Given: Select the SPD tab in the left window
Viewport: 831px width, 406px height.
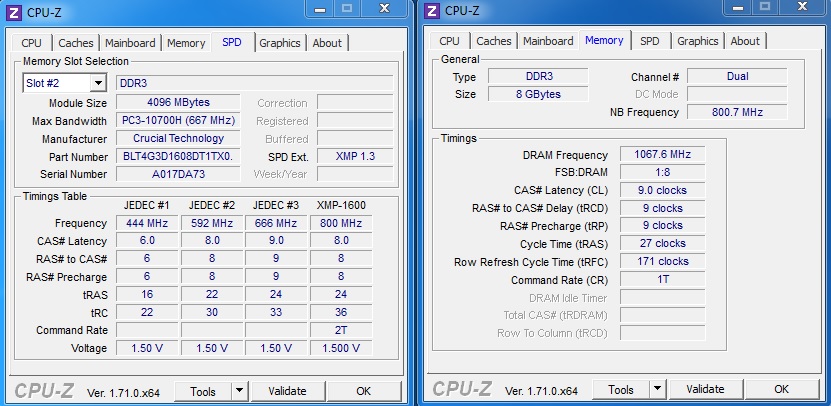Looking at the screenshot, I should [x=232, y=42].
